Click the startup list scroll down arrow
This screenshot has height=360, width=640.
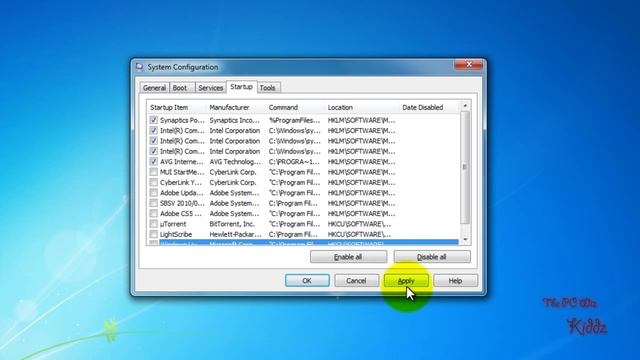click(465, 240)
